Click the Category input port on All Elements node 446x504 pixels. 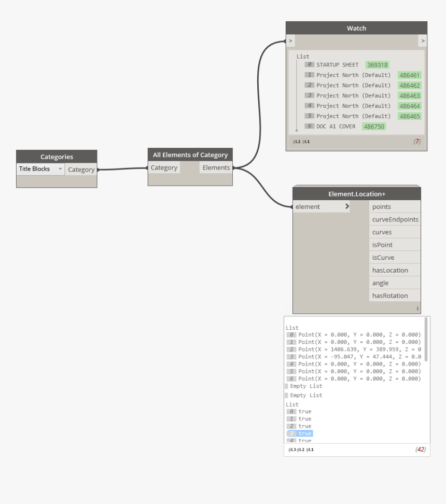pos(164,167)
